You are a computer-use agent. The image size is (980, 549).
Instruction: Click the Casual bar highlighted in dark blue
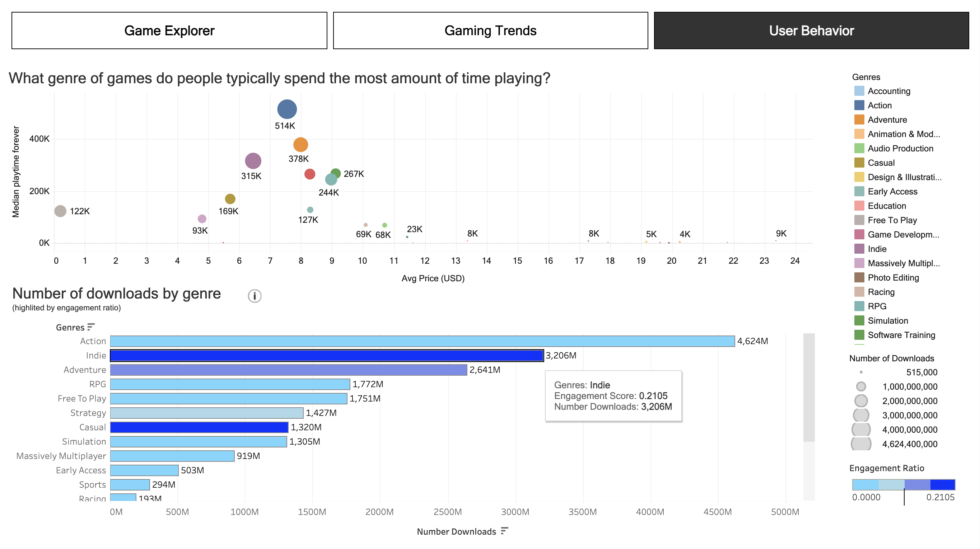(198, 427)
